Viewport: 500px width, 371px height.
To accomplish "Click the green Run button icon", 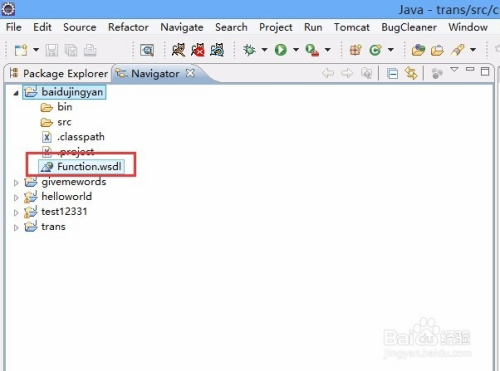I will 281,50.
